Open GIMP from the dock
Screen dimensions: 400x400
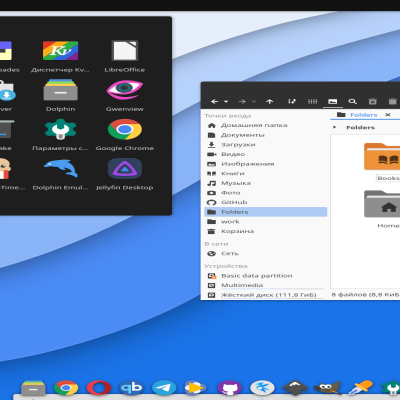pos(327,388)
